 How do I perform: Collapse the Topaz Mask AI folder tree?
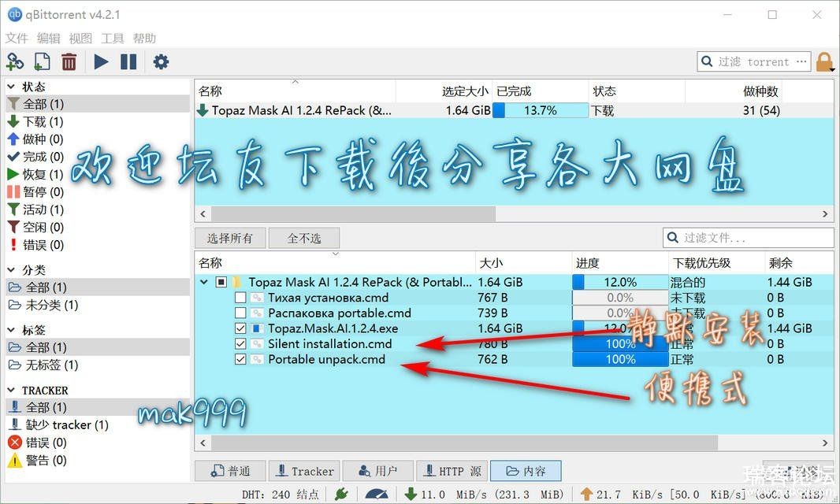click(204, 282)
